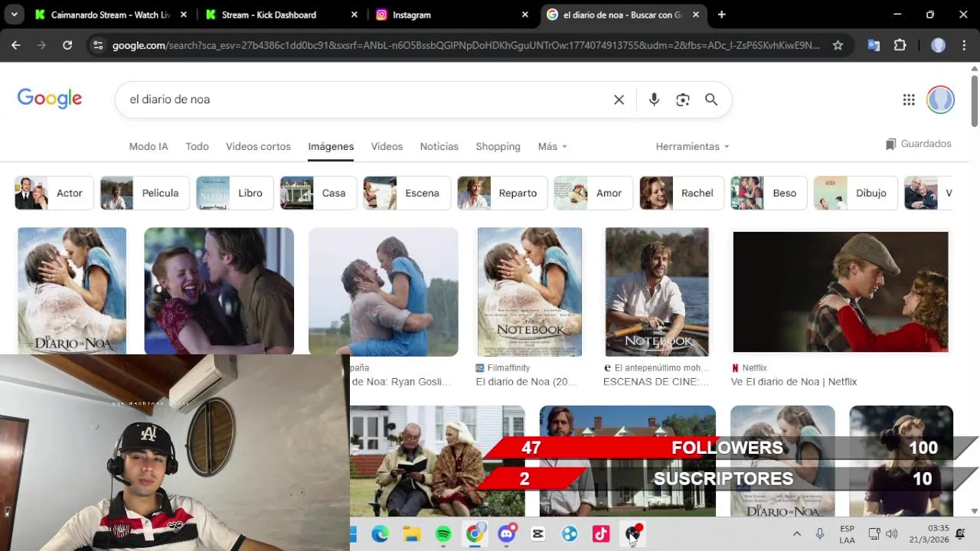Viewport: 980px width, 551px height.
Task: Open new tab with plus button
Action: [x=721, y=15]
